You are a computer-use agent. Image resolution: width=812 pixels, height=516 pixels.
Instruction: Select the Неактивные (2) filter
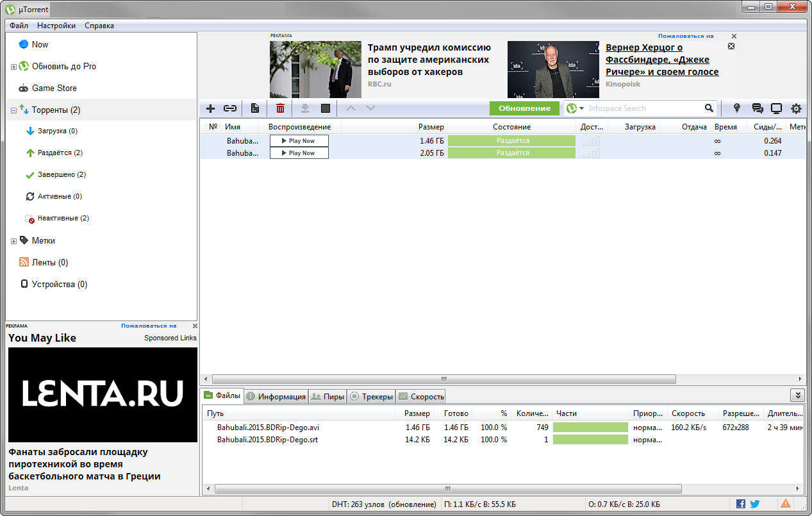[x=63, y=218]
